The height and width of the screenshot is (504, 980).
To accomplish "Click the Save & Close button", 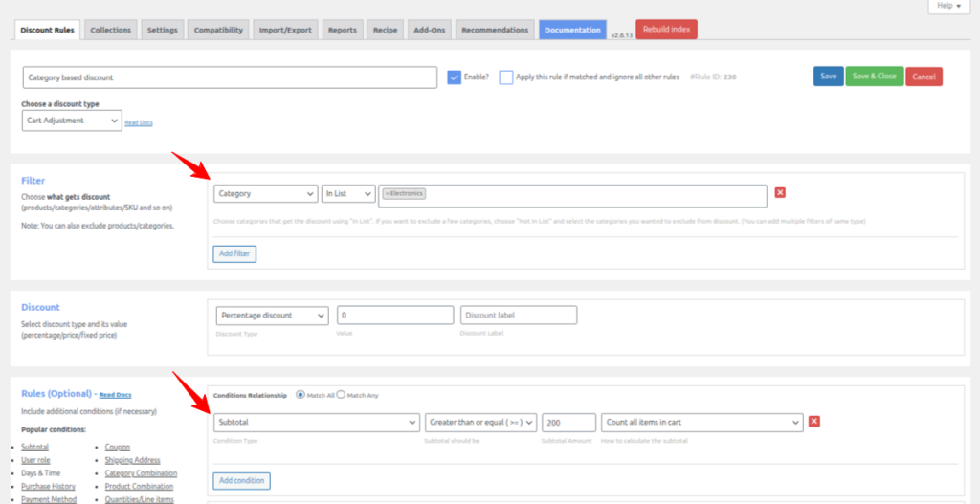I will (874, 77).
